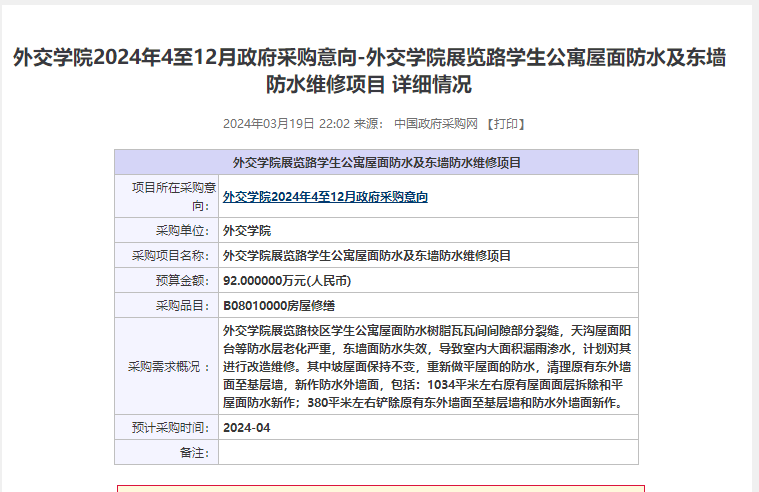Click the 外交学院 purchasing unit value

click(x=247, y=230)
